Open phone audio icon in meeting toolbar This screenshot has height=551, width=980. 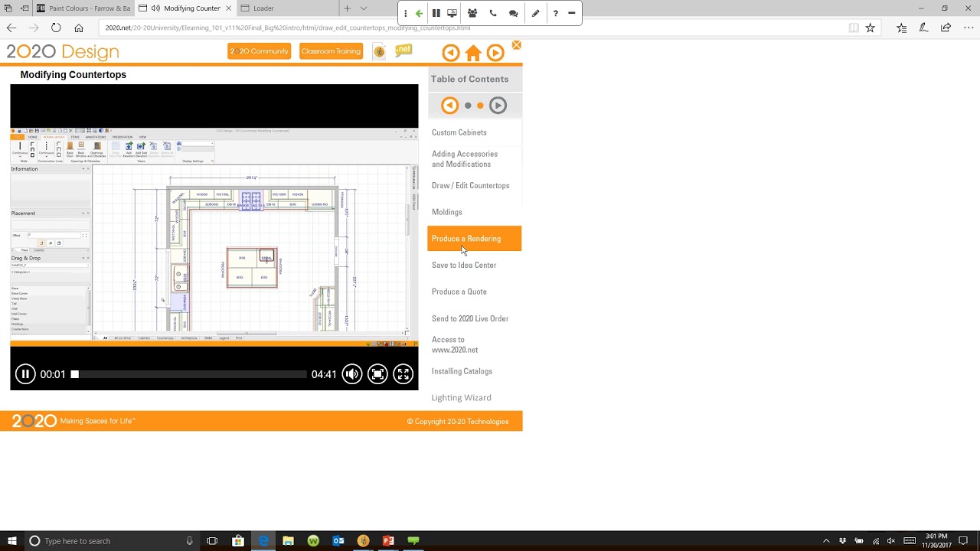(493, 13)
